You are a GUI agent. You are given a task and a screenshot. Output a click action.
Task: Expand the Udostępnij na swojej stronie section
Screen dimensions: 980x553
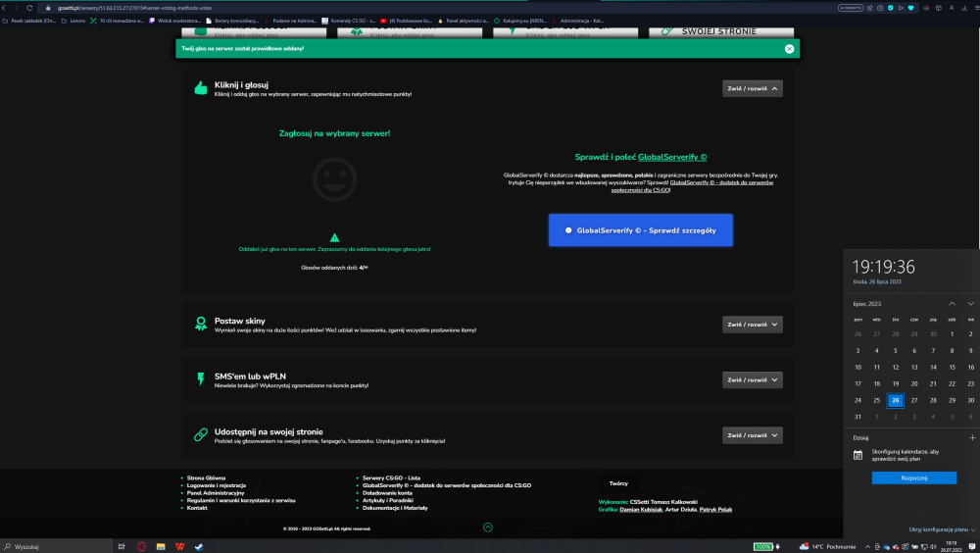[753, 435]
